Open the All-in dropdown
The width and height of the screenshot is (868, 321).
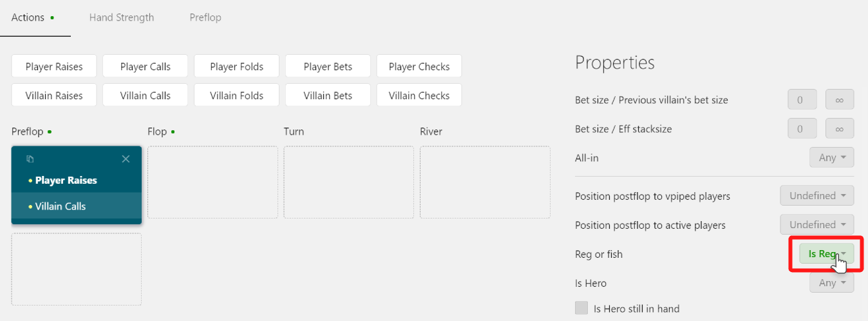click(831, 157)
